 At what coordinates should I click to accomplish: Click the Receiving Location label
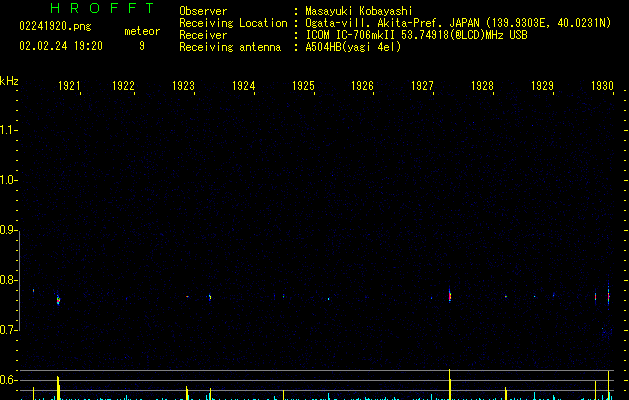click(x=233, y=23)
